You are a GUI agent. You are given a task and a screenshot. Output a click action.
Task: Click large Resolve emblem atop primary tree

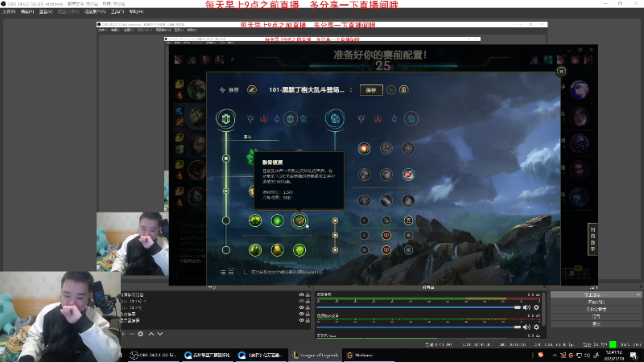(226, 118)
